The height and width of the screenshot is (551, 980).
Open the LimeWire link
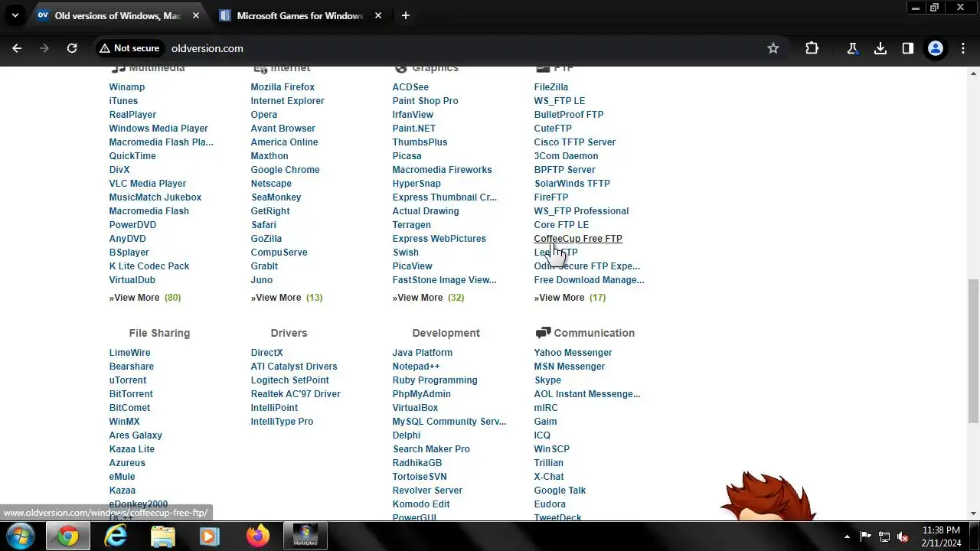pos(129,353)
